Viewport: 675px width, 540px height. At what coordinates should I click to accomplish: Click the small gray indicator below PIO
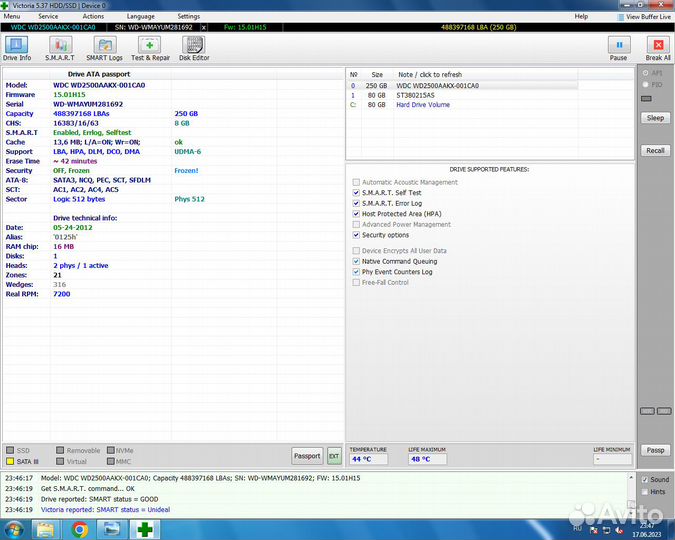[x=646, y=99]
